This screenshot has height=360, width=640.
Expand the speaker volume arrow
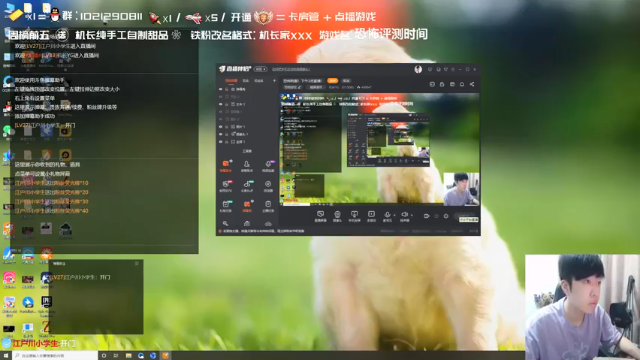point(411,215)
